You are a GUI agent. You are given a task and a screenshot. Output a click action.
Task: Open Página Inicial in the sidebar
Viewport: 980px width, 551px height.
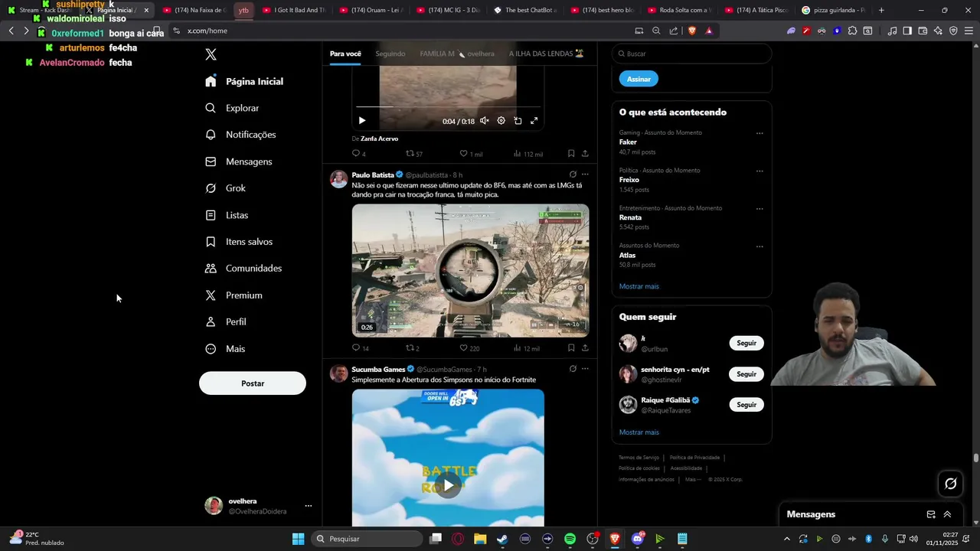244,81
